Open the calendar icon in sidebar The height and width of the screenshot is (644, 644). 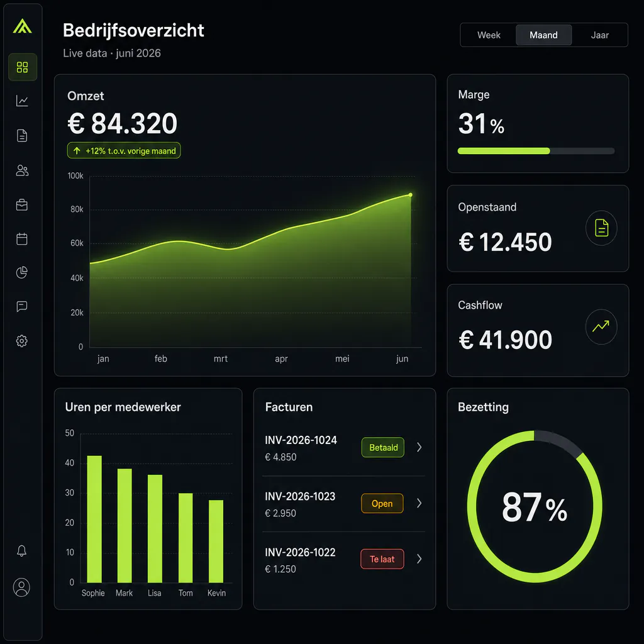(x=22, y=238)
